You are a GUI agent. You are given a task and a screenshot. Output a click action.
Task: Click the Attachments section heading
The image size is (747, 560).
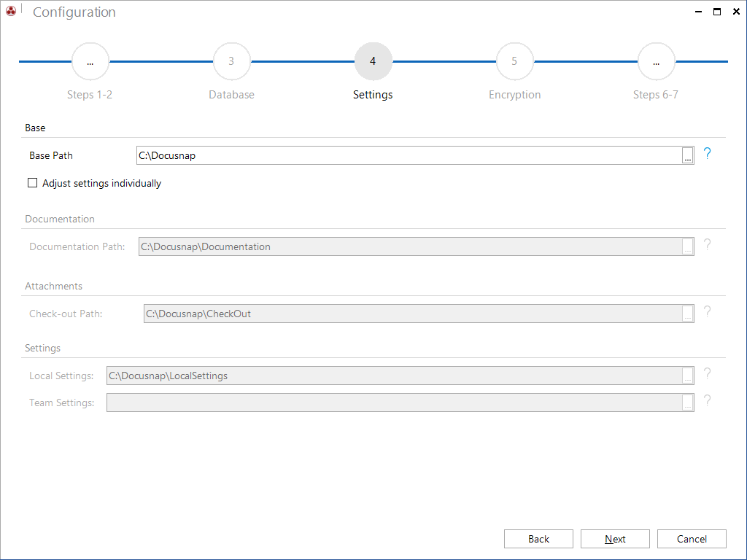point(54,286)
